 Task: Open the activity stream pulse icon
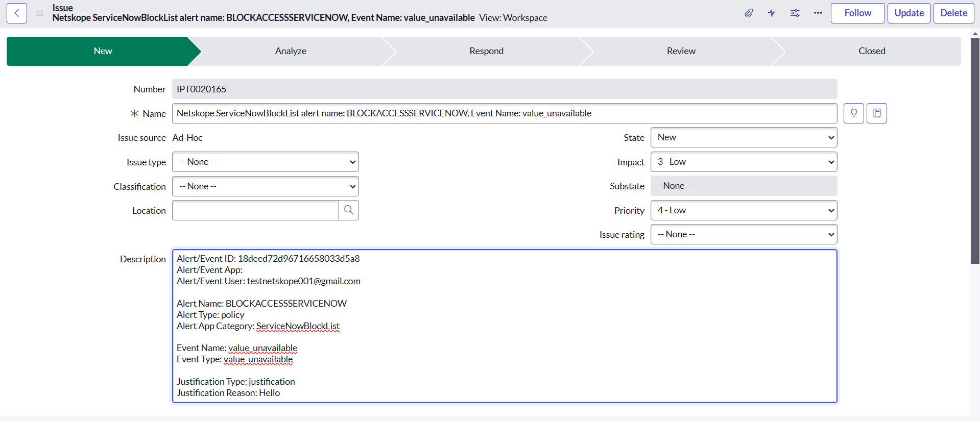[772, 13]
